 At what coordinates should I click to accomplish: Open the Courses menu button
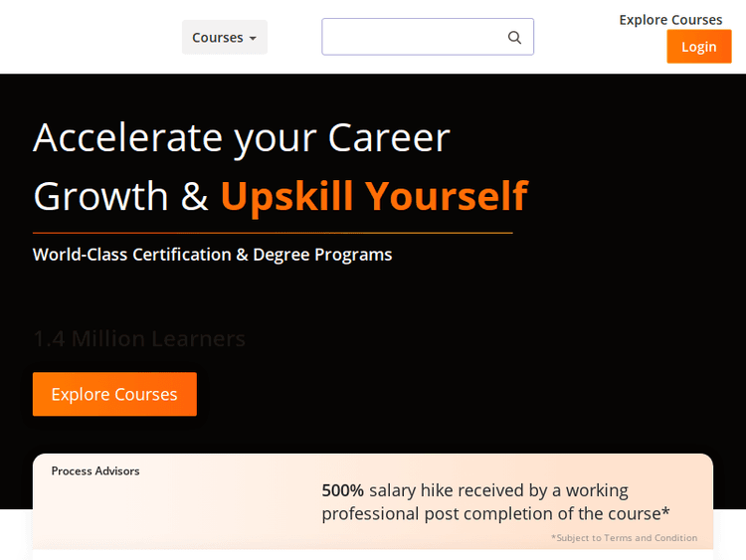click(x=224, y=38)
